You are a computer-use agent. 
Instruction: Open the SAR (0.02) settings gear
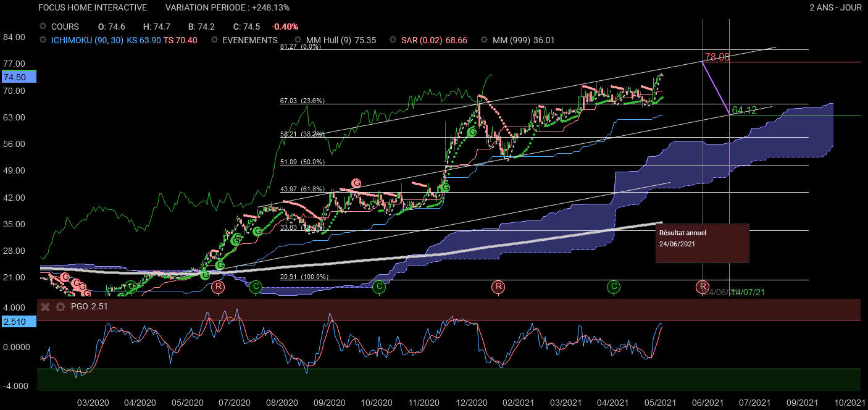pos(393,40)
